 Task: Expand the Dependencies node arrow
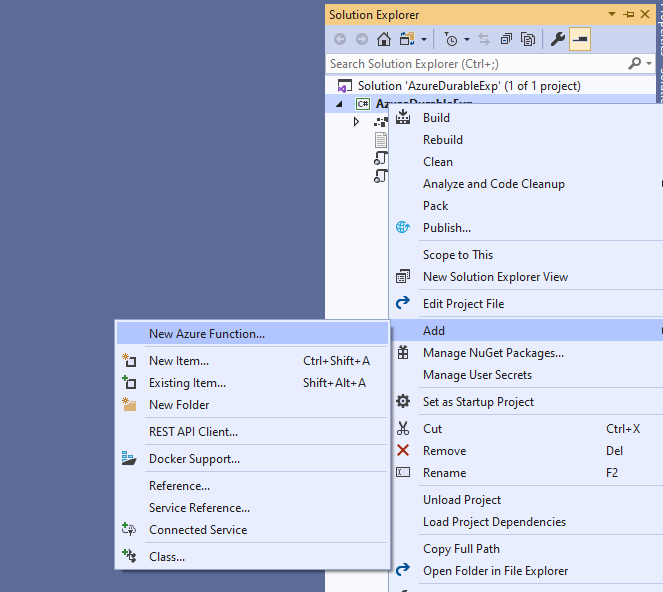click(x=356, y=122)
